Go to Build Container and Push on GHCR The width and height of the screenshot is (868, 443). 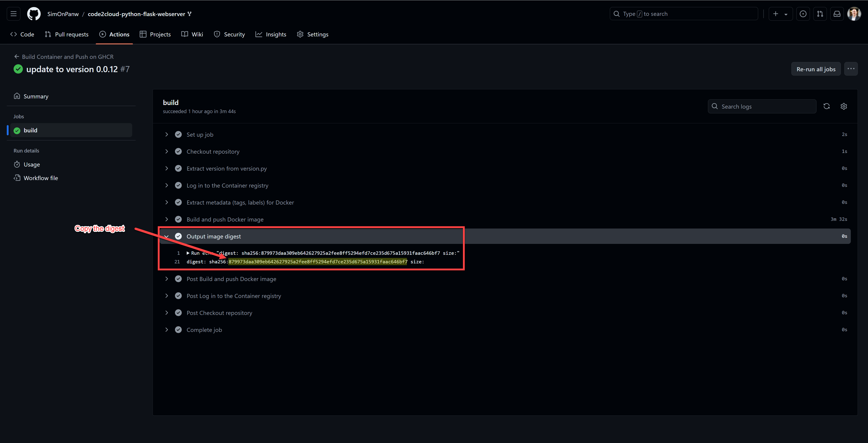coord(68,57)
